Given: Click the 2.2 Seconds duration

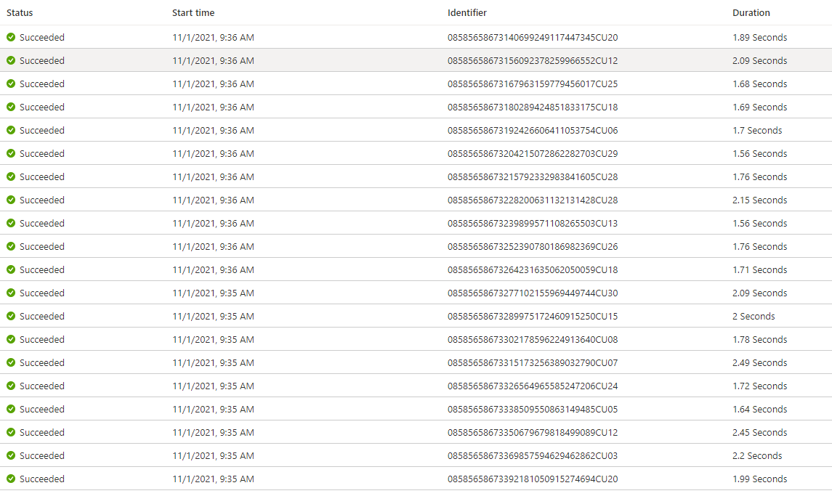Looking at the screenshot, I should click(757, 456).
